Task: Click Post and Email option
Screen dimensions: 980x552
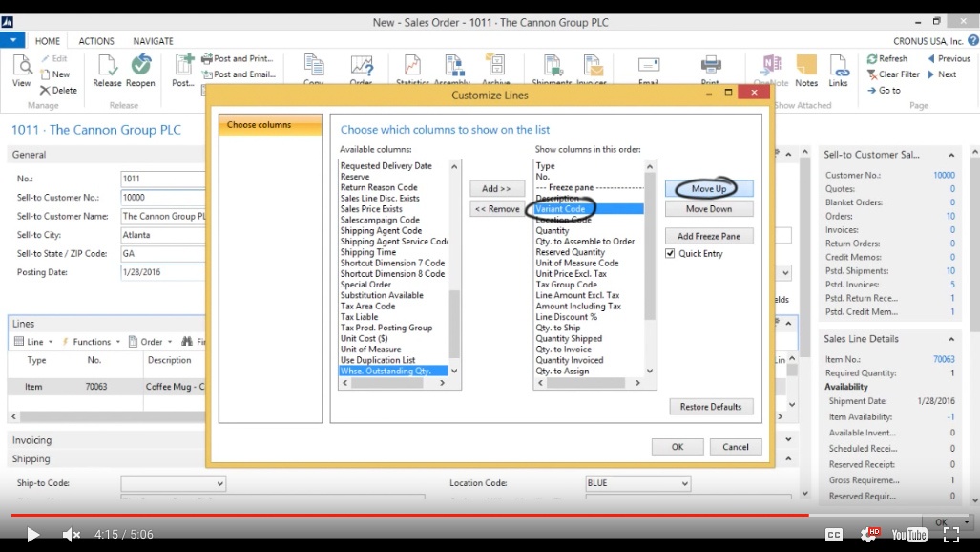Action: tap(239, 74)
